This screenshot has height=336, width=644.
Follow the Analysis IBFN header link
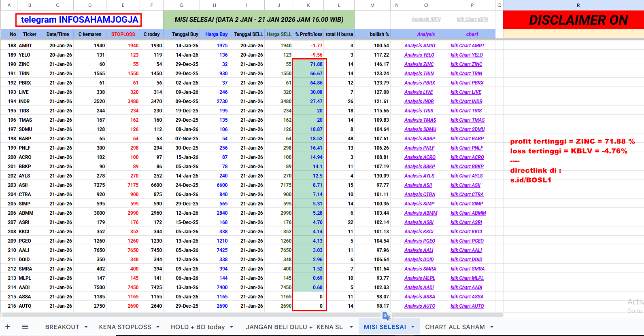pyautogui.click(x=426, y=19)
